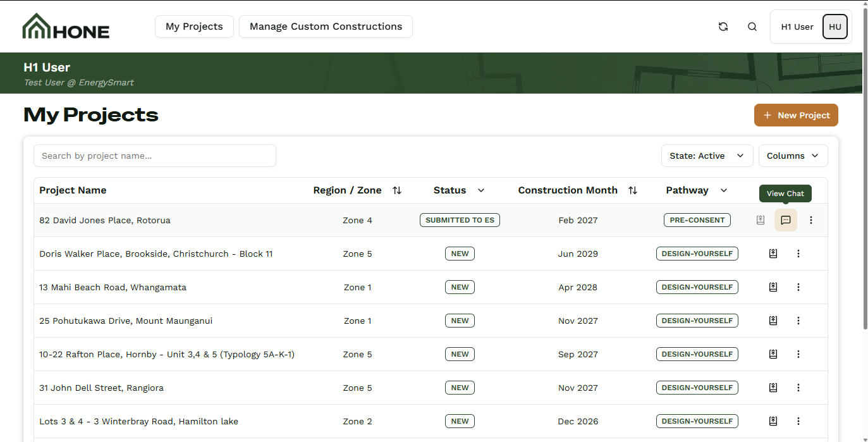Viewport: 868px width, 442px height.
Task: Click the book-arrow icon for 10-22 Rafton Place
Action: [773, 354]
